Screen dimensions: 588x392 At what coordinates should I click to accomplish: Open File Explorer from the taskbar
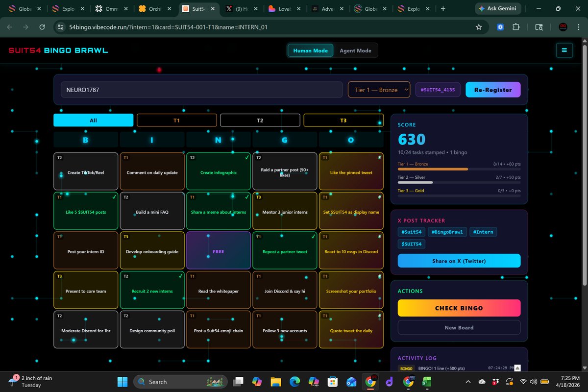click(x=275, y=382)
